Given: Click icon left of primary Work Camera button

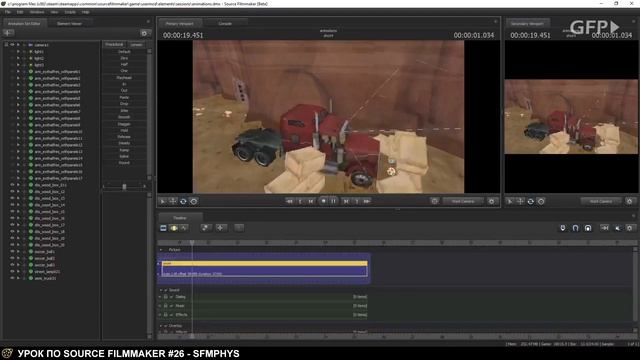Looking at the screenshot, I should [434, 201].
